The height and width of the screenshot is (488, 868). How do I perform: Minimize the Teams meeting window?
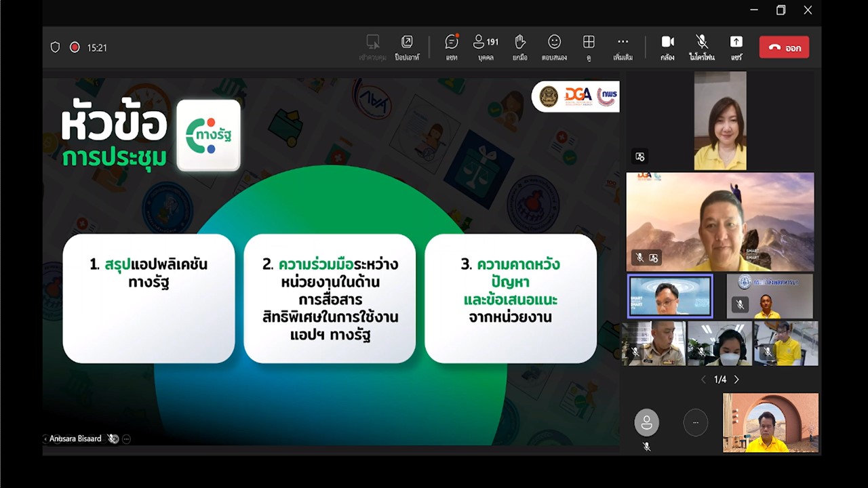pyautogui.click(x=754, y=10)
